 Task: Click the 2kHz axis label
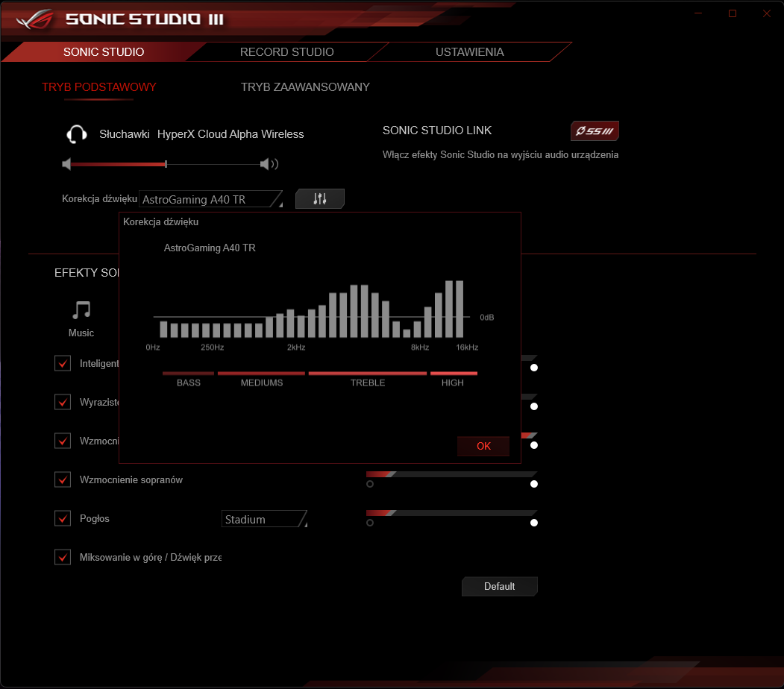[296, 347]
